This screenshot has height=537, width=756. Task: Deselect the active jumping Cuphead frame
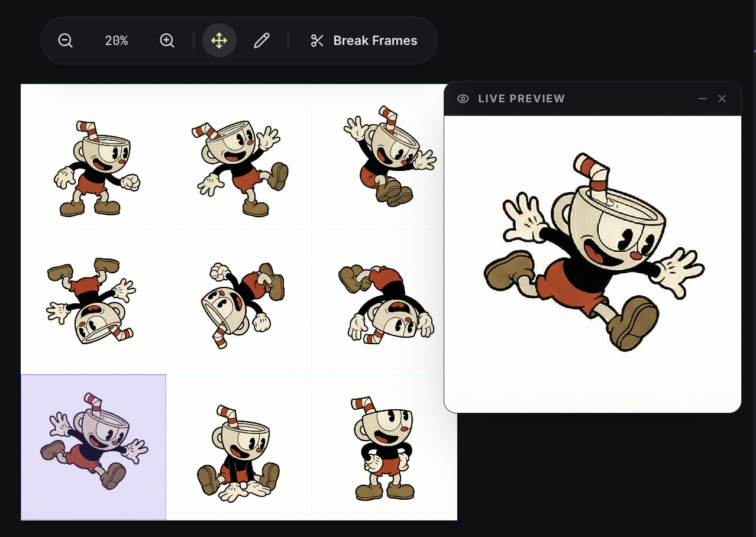(x=93, y=447)
